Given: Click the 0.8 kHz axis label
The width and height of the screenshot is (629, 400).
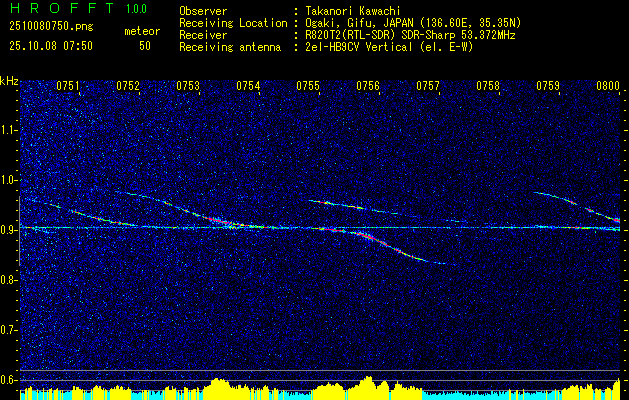Looking at the screenshot, I should 8,280.
